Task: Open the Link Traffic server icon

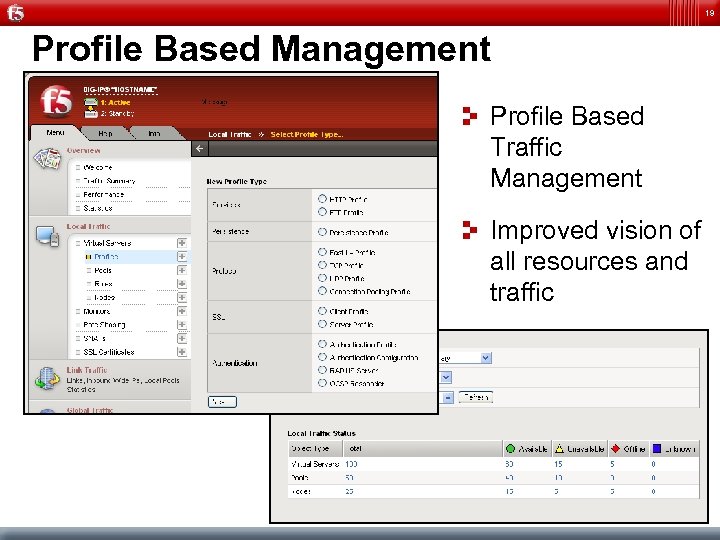Action: point(47,378)
